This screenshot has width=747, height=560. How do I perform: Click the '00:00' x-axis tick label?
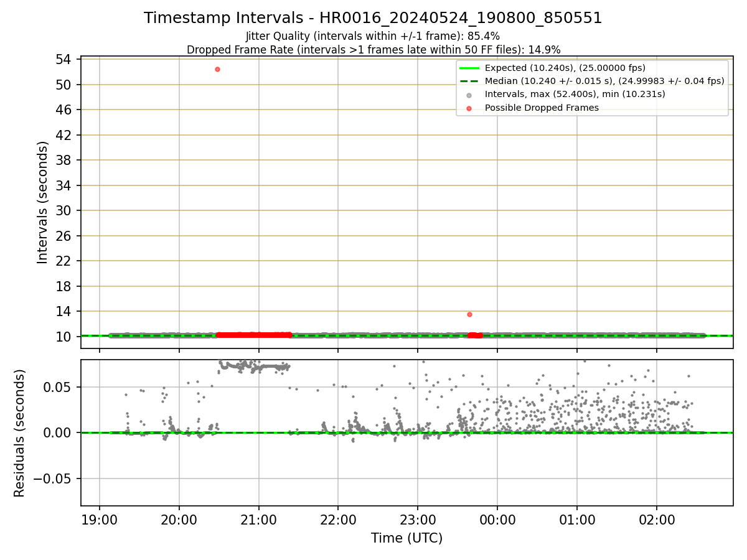point(497,519)
